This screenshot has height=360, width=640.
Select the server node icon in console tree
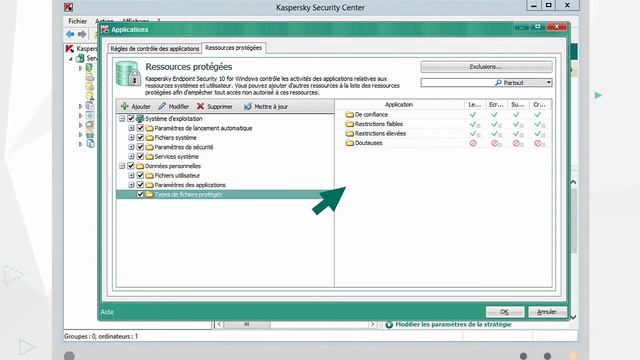point(80,58)
